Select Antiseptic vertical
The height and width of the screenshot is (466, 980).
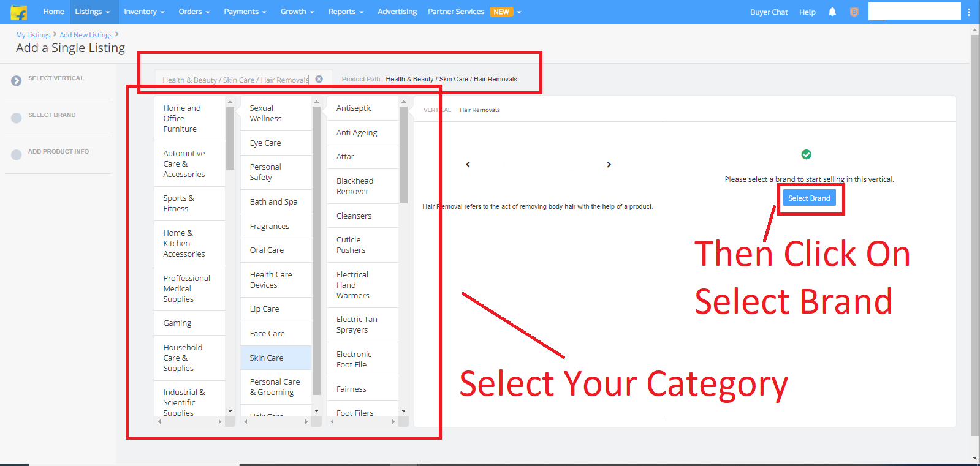point(362,108)
